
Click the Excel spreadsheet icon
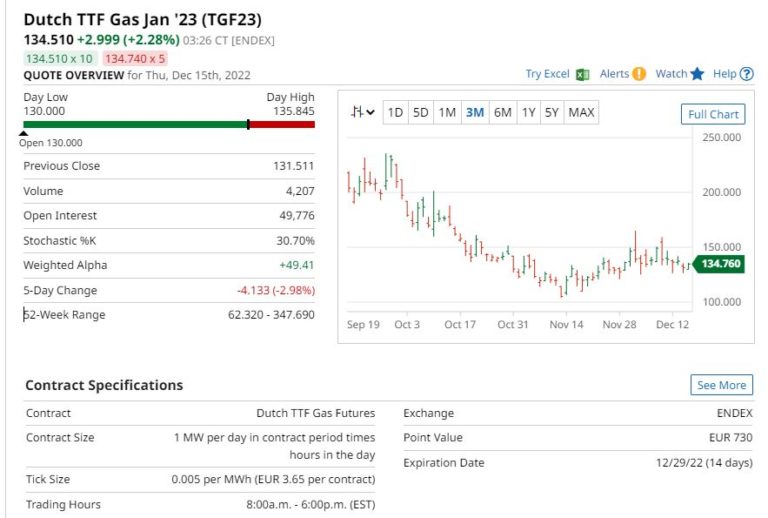pos(583,74)
